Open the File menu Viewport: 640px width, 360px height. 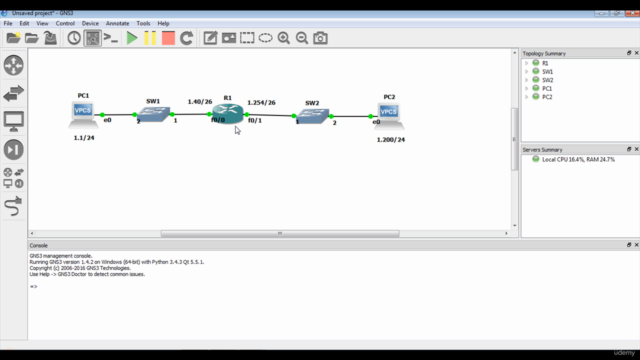[8, 23]
